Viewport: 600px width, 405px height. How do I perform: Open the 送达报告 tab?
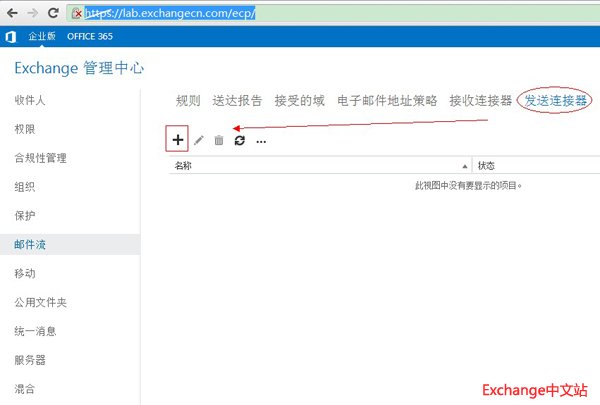pyautogui.click(x=237, y=101)
